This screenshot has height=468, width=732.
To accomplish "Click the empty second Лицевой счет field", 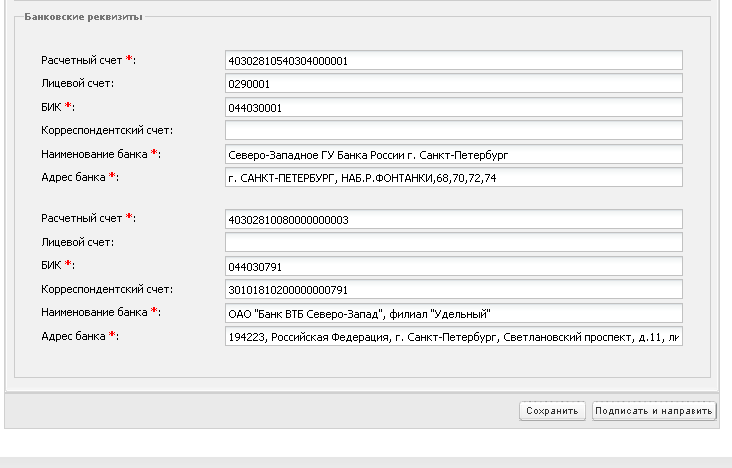I will 454,243.
